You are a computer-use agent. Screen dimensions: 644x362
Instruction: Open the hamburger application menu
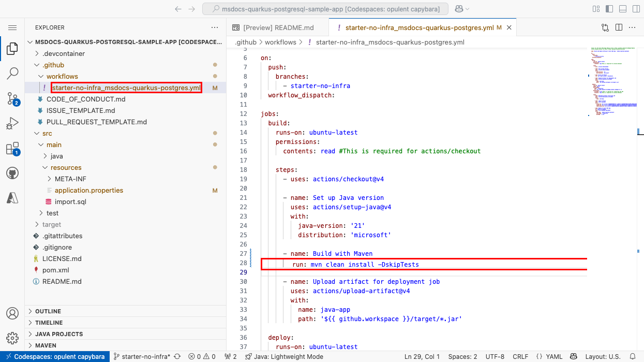click(12, 27)
